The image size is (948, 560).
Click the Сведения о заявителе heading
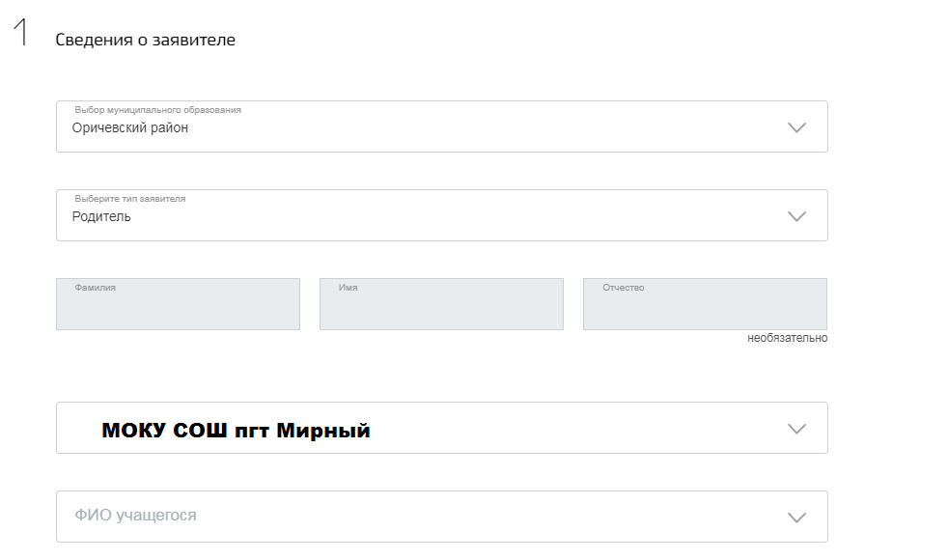pos(145,40)
